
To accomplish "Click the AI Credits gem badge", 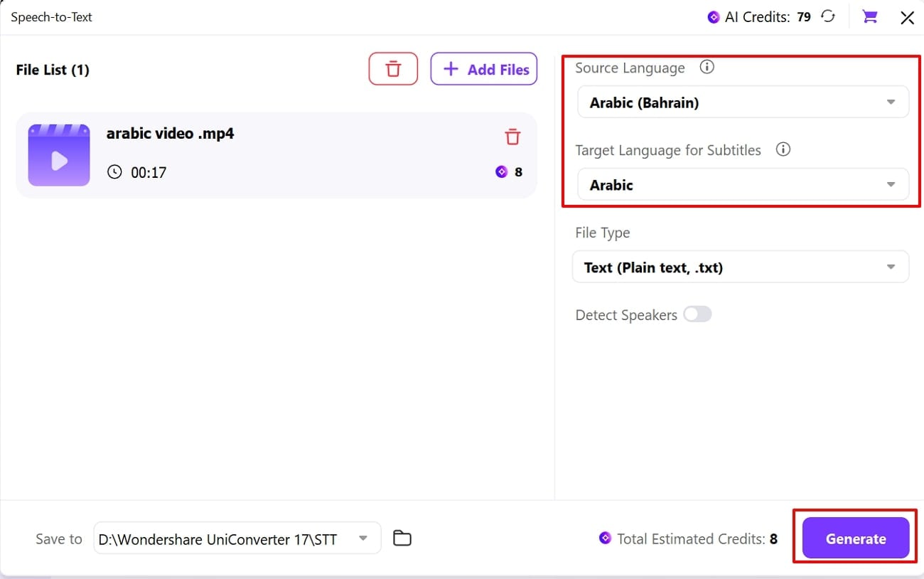I will [x=713, y=16].
